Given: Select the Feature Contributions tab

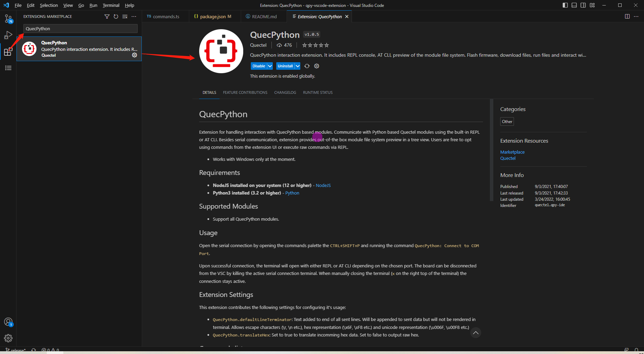Looking at the screenshot, I should click(245, 92).
